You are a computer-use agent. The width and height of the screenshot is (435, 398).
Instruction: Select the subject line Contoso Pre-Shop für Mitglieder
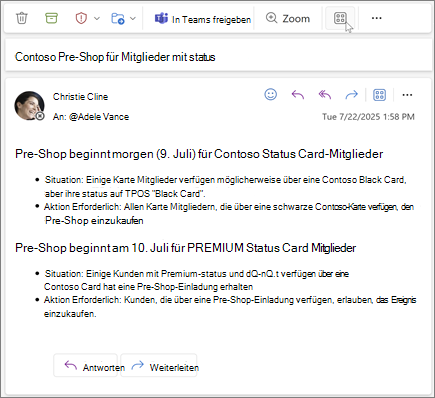pos(115,57)
